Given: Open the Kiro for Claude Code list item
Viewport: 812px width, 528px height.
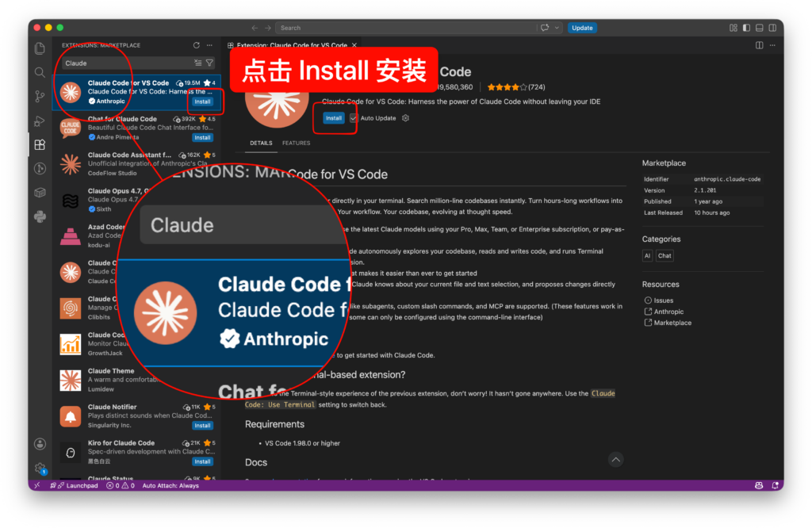Looking at the screenshot, I should (136, 452).
